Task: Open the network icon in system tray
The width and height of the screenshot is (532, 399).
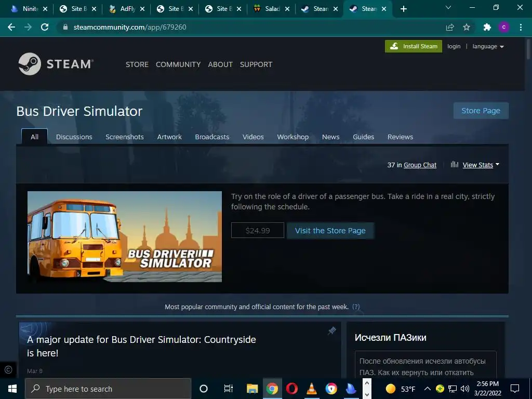Action: (453, 389)
